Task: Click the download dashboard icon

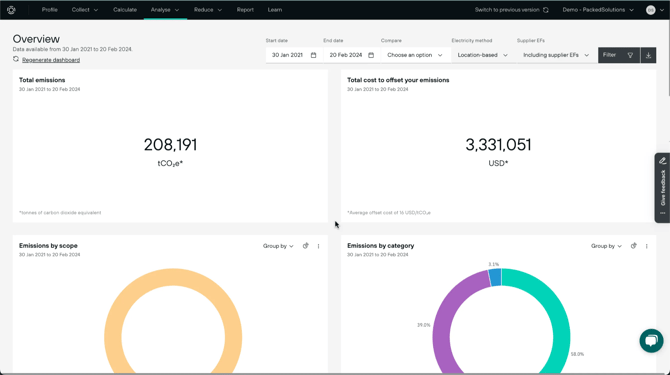Action: click(648, 55)
